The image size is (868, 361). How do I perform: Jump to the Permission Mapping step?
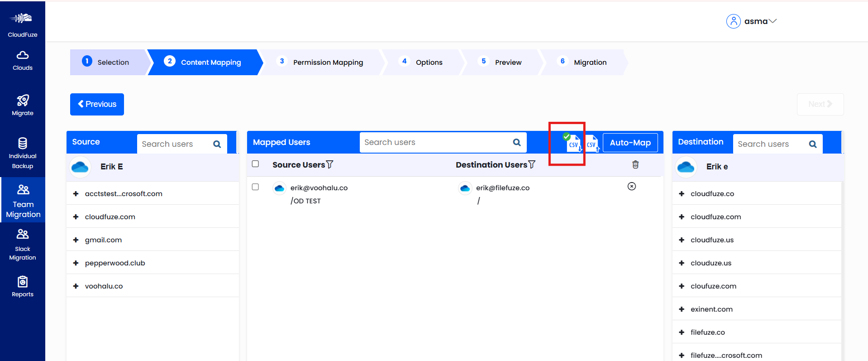(x=321, y=62)
